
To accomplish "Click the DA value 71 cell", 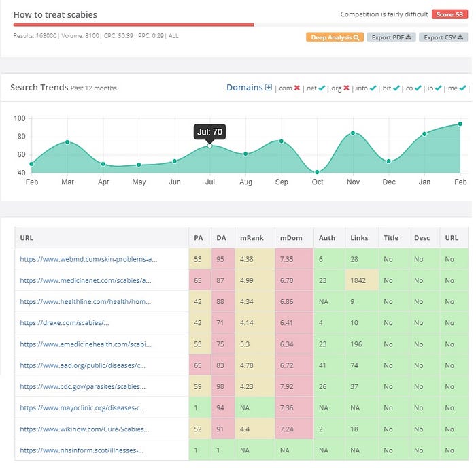I will [223, 323].
